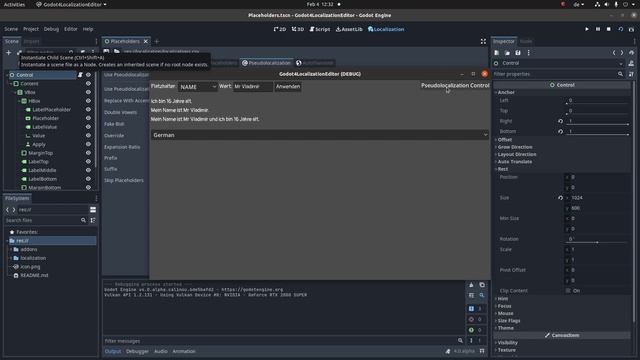Switch to the Pseudolocalization tab
Image resolution: width=640 pixels, height=360 pixels.
coord(267,63)
